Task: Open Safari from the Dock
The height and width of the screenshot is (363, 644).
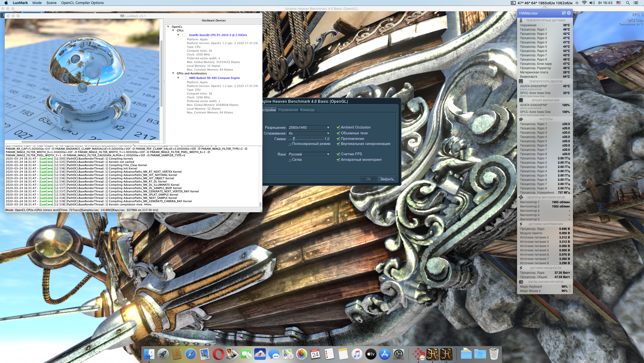Action: (191, 354)
